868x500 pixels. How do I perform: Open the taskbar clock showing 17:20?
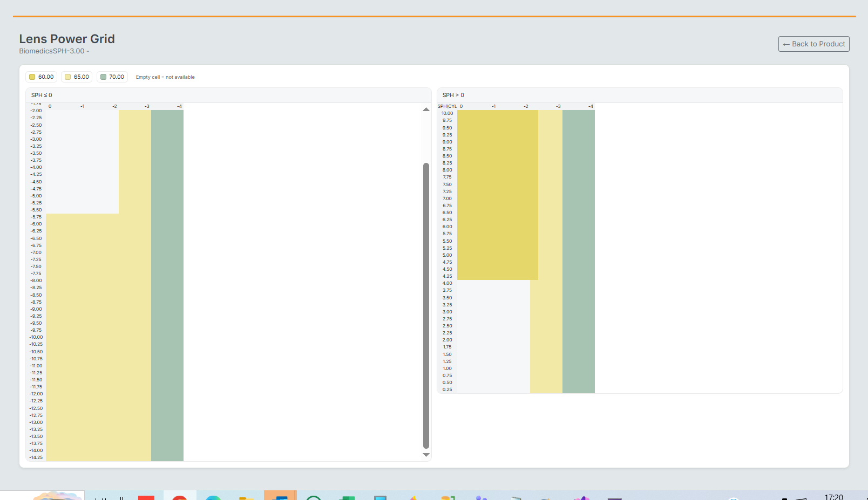point(833,497)
